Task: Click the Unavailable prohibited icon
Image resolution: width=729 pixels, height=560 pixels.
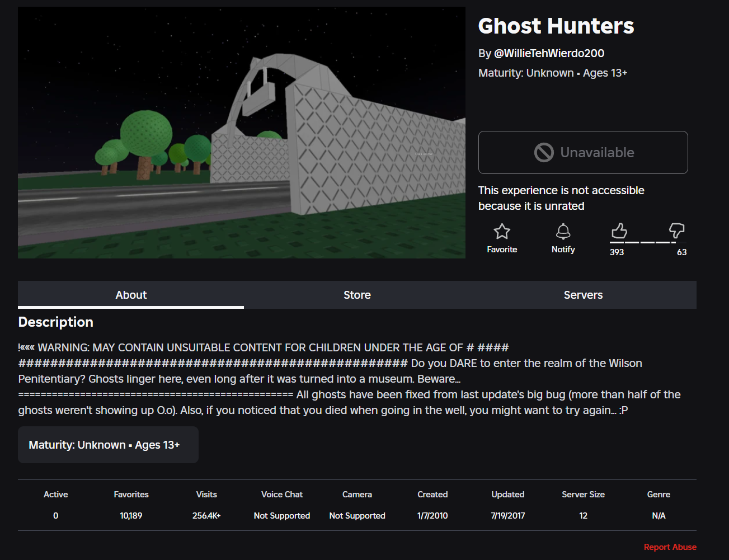Action: [x=544, y=152]
